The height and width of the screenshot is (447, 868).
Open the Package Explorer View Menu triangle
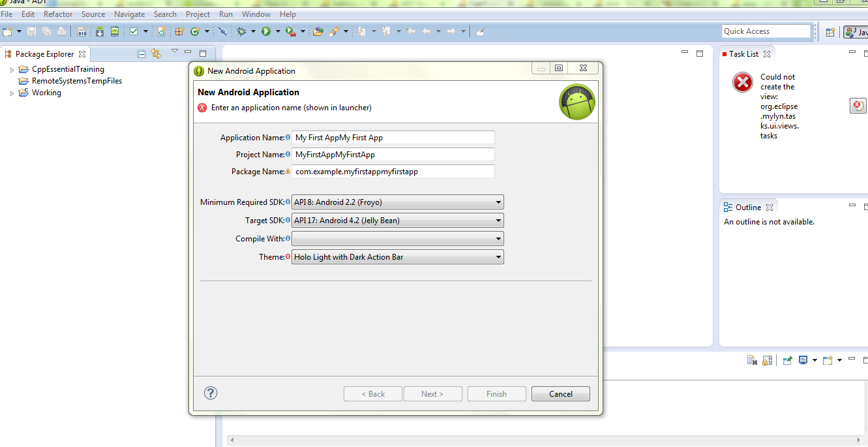click(x=174, y=52)
